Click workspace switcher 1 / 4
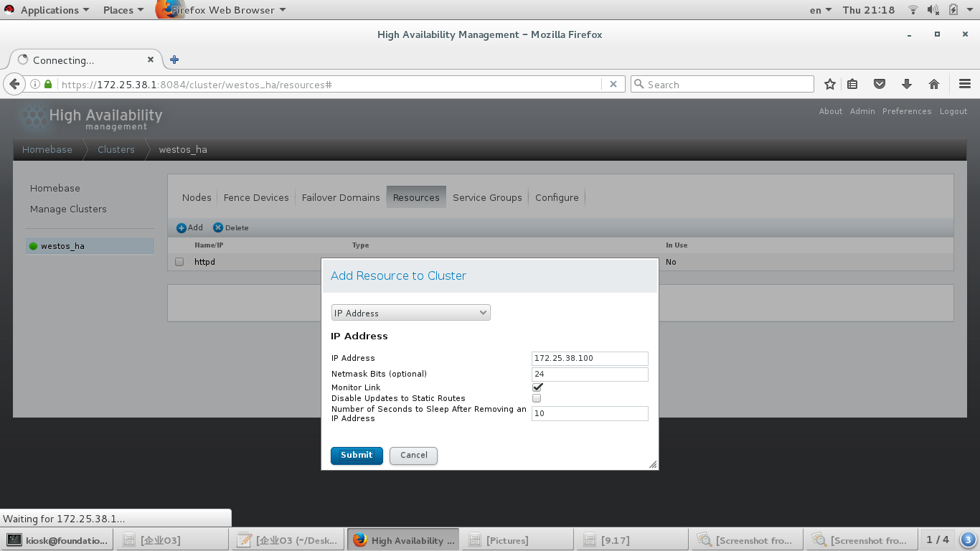980x551 pixels. tap(937, 540)
